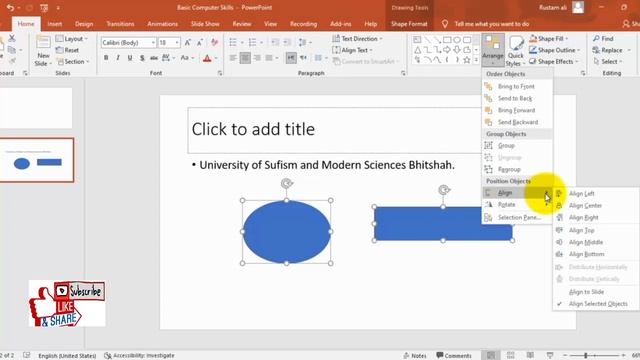
Task: Click the New Slide button
Action: pos(43,51)
